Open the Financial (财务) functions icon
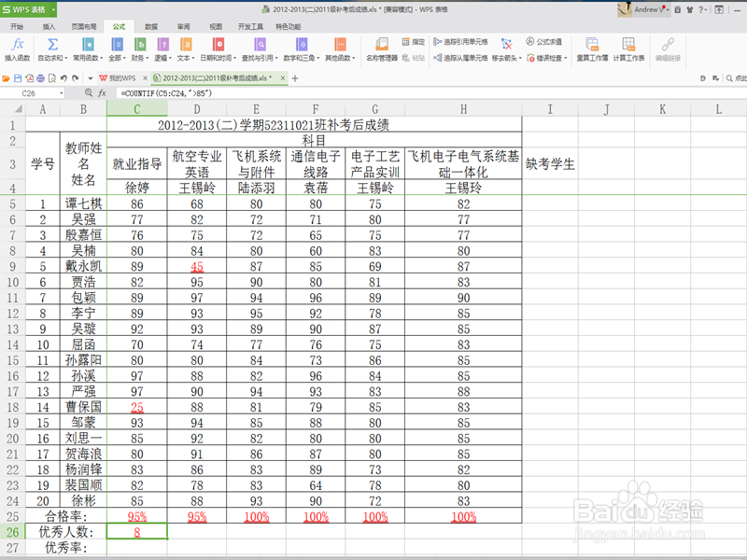This screenshot has width=747, height=560. [x=140, y=44]
